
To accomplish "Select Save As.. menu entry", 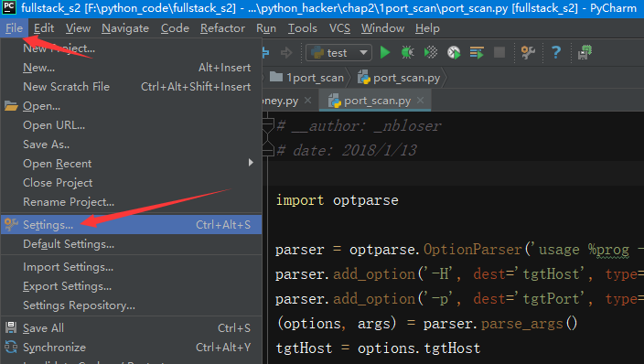I will pos(132,145).
